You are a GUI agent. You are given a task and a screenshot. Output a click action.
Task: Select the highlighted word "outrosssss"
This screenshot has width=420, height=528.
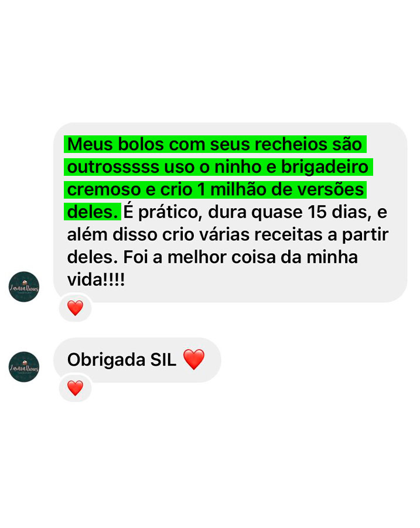(113, 167)
